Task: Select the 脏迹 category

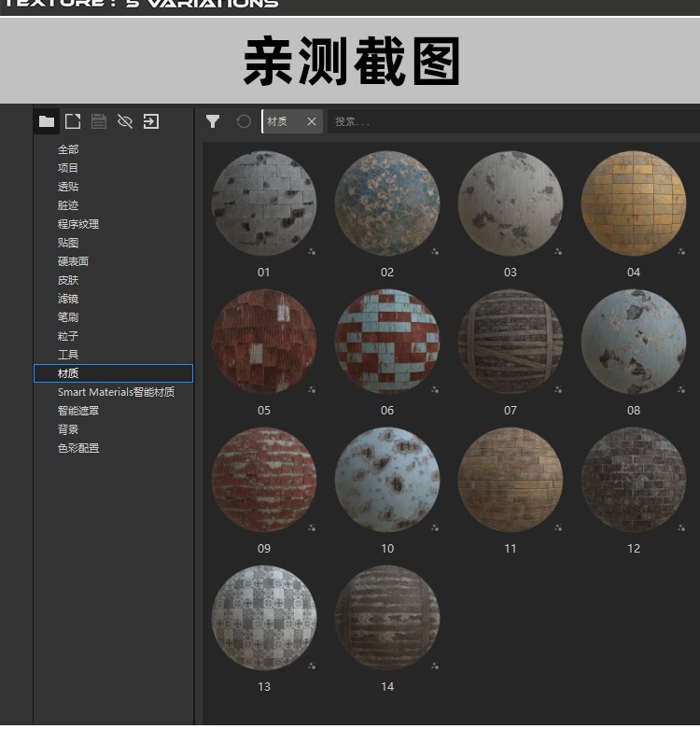Action: [x=68, y=205]
